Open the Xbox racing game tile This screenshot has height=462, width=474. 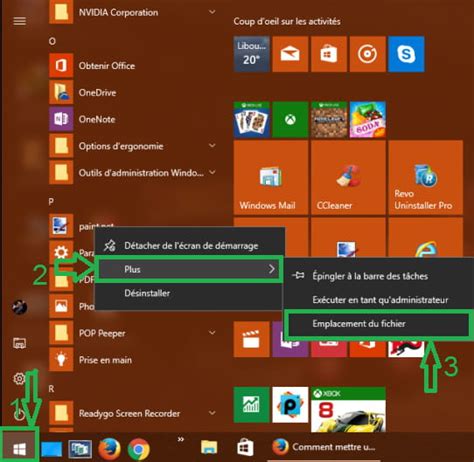[x=348, y=409]
